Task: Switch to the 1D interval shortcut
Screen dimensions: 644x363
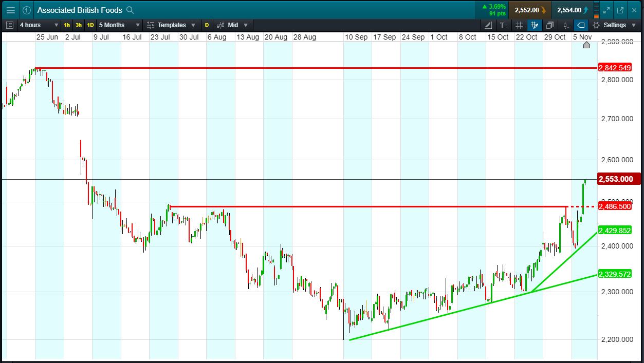Action: pyautogui.click(x=90, y=25)
